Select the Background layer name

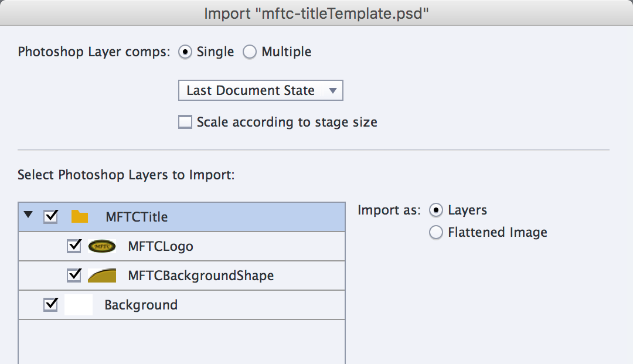(x=141, y=305)
